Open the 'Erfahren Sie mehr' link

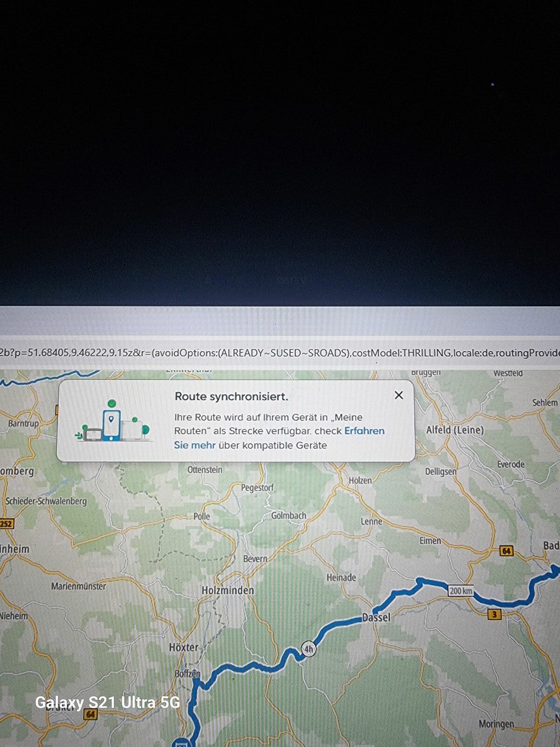(364, 431)
